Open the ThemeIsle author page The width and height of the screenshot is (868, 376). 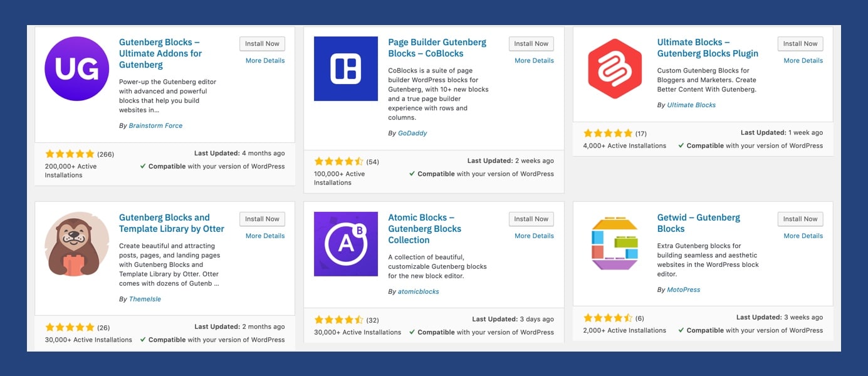[x=145, y=300]
